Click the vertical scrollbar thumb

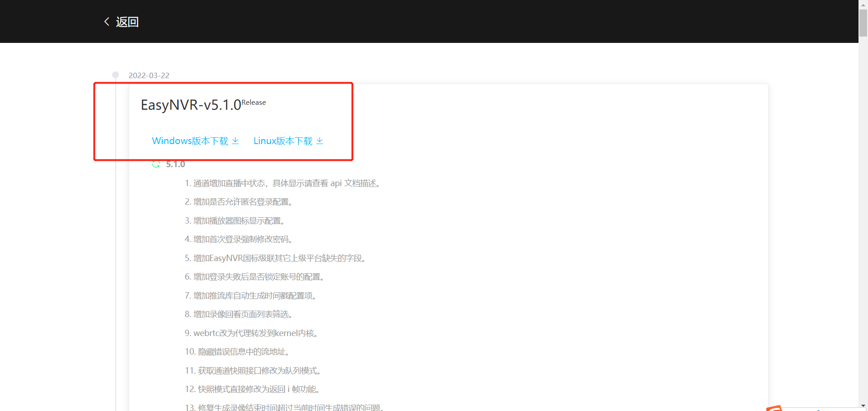click(863, 23)
